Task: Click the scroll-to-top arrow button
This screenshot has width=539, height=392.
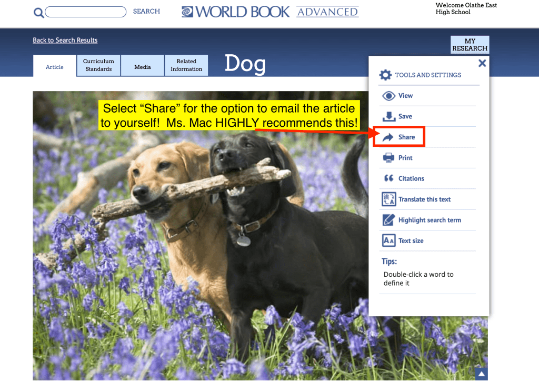Action: pos(481,374)
